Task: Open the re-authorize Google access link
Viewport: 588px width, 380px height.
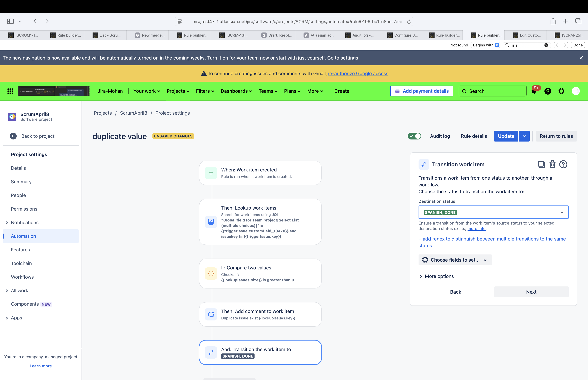Action: point(358,73)
